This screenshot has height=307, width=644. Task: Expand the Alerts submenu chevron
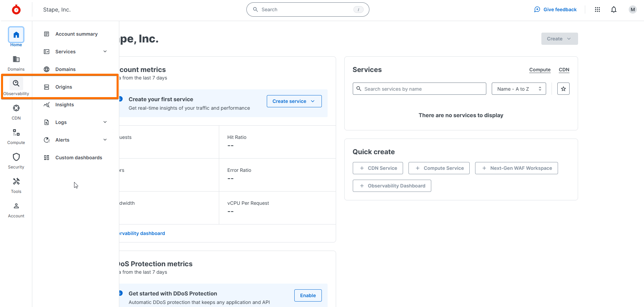pyautogui.click(x=105, y=140)
